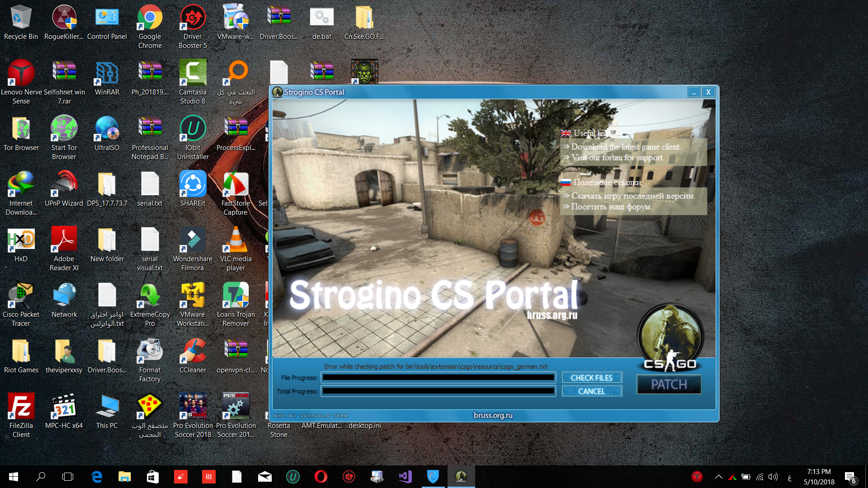Select the Loaris Trojan Remover icon
The width and height of the screenshot is (868, 488).
pyautogui.click(x=236, y=305)
